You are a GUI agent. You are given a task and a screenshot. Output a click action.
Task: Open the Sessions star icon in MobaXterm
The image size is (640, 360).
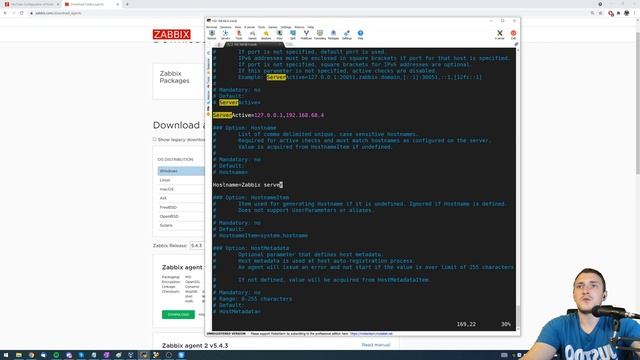tap(266, 35)
